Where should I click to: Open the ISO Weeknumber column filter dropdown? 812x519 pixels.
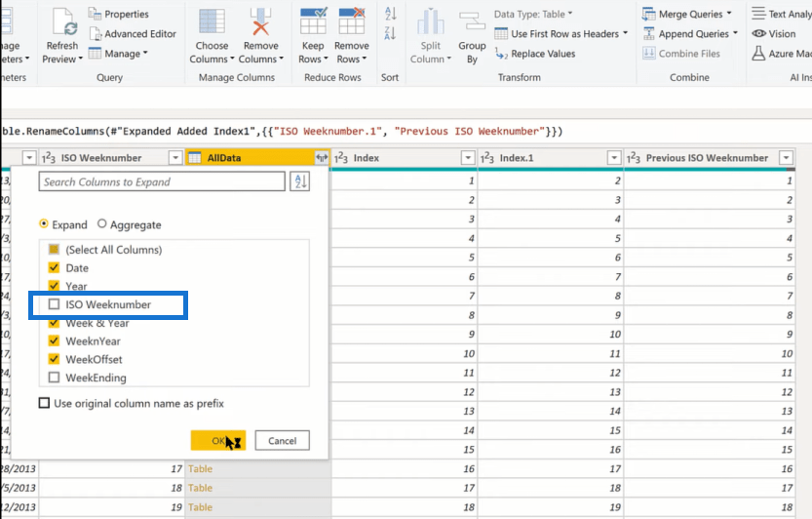(175, 158)
